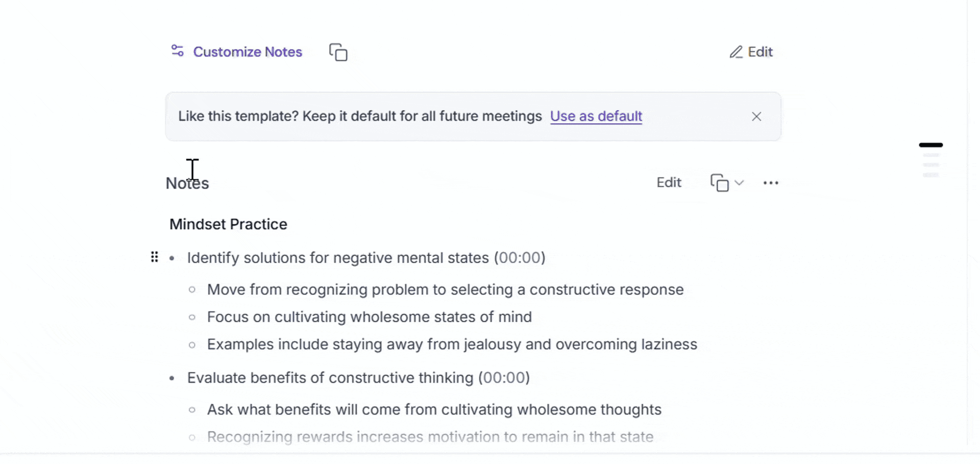Click the 00:00 timestamp after constructive thinking
The image size is (980, 464).
(504, 378)
